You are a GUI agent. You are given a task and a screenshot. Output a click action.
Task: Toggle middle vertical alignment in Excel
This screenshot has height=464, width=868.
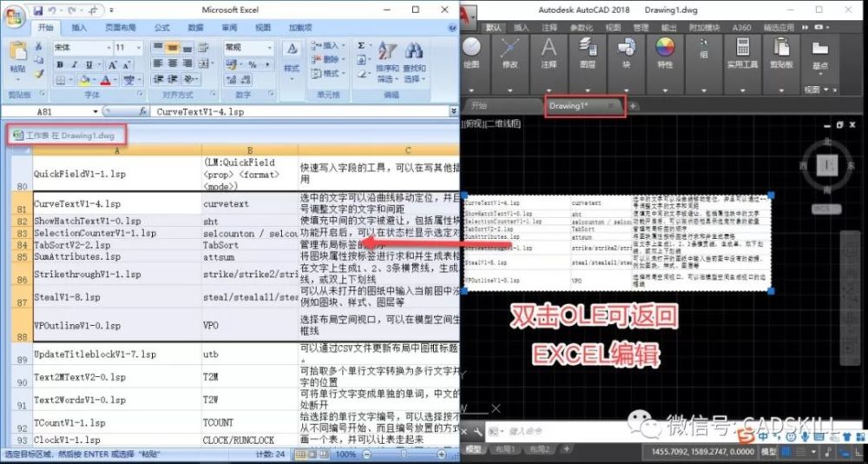click(x=172, y=48)
